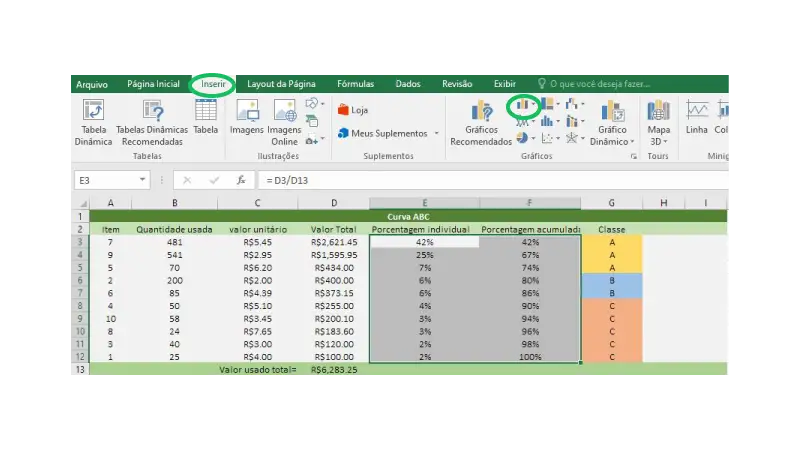Insert a pie or doughnut chart

[522, 138]
